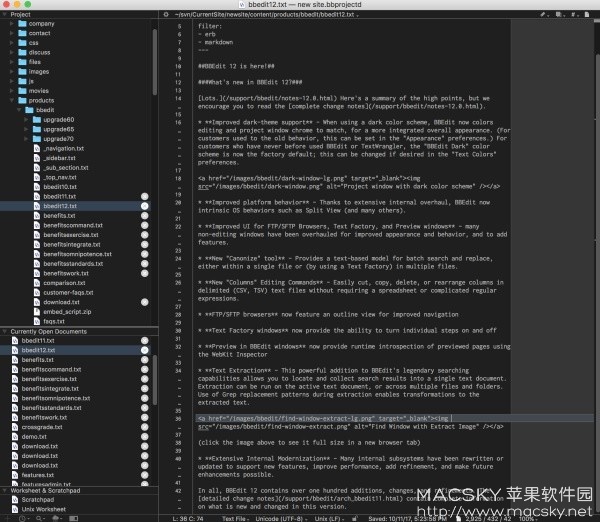Expand the upgrade60 folder
This screenshot has width=600, height=522.
[26, 120]
